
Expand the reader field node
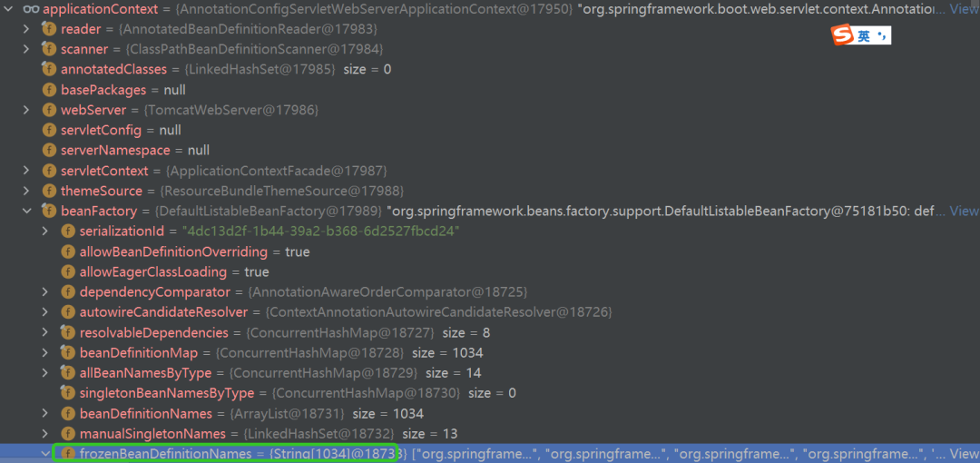26,29
